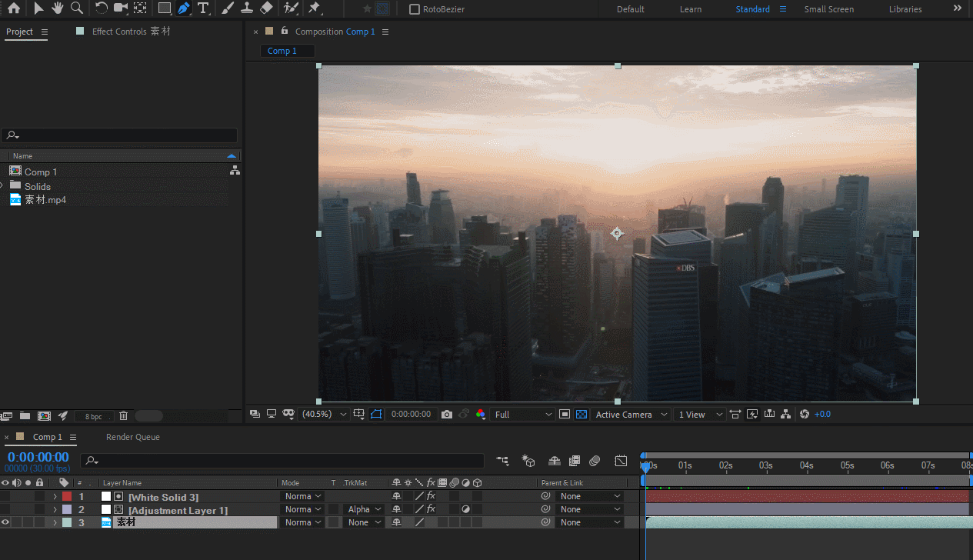
Task: Select the Zoom magnifier tool
Action: [77, 8]
